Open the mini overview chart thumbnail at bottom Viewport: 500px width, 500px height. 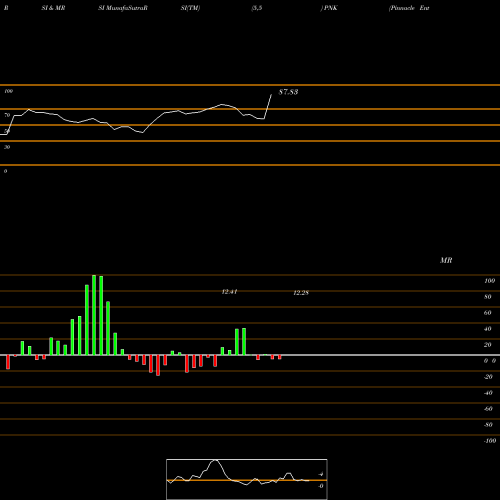pyautogui.click(x=247, y=479)
